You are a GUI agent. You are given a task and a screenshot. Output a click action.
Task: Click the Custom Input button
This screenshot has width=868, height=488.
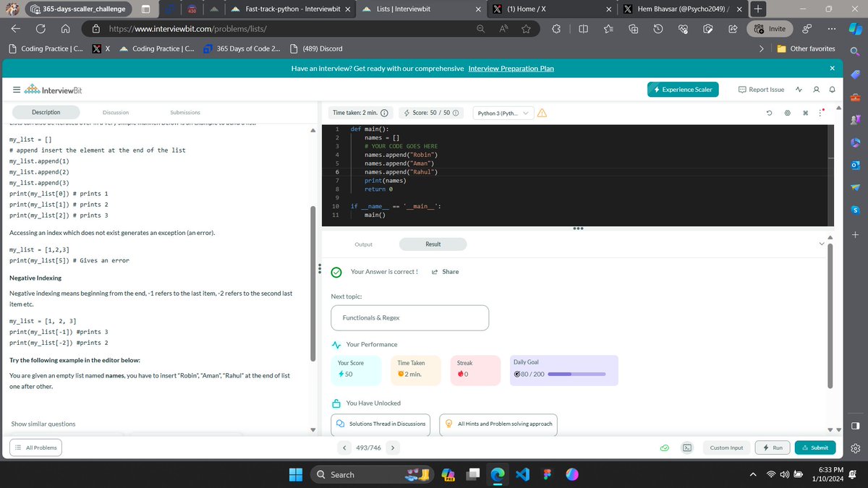click(726, 448)
